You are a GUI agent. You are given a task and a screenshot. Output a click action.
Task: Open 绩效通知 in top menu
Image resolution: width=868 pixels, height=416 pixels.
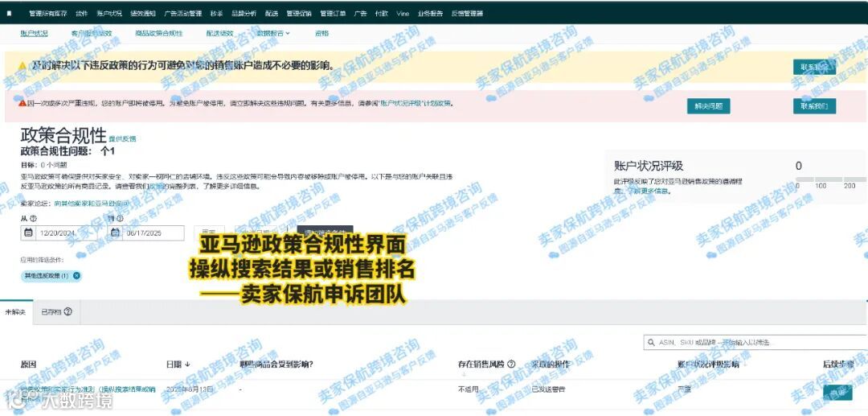coord(143,14)
